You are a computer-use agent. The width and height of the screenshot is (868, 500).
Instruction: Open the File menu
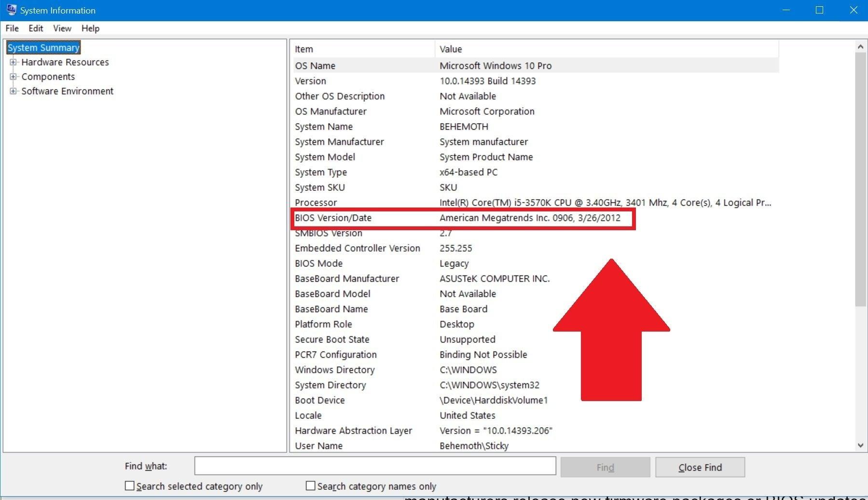12,28
